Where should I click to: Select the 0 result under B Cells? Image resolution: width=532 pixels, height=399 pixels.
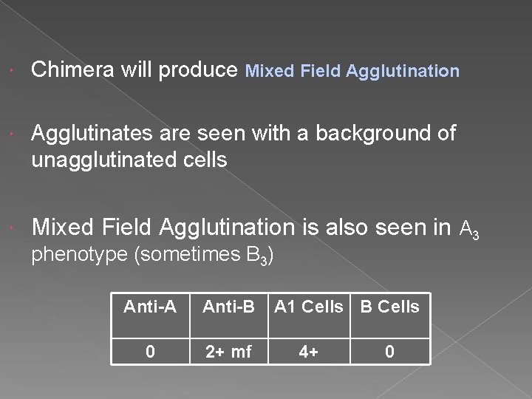(390, 352)
